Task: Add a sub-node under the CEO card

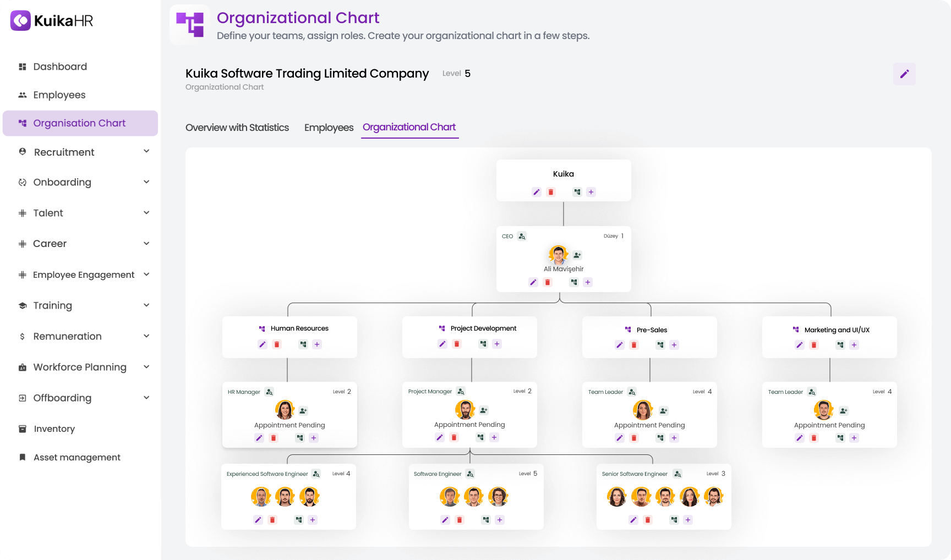Action: 587,282
